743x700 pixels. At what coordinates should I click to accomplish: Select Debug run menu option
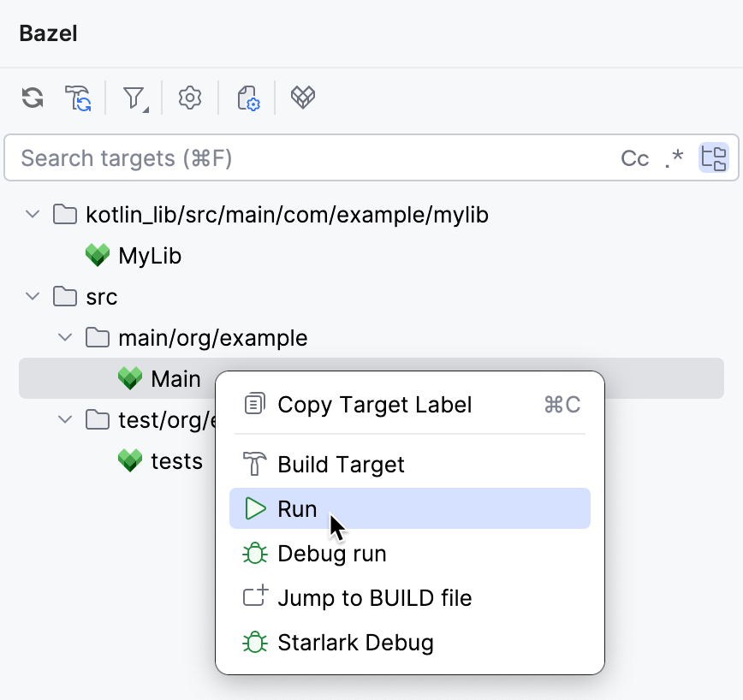[331, 554]
